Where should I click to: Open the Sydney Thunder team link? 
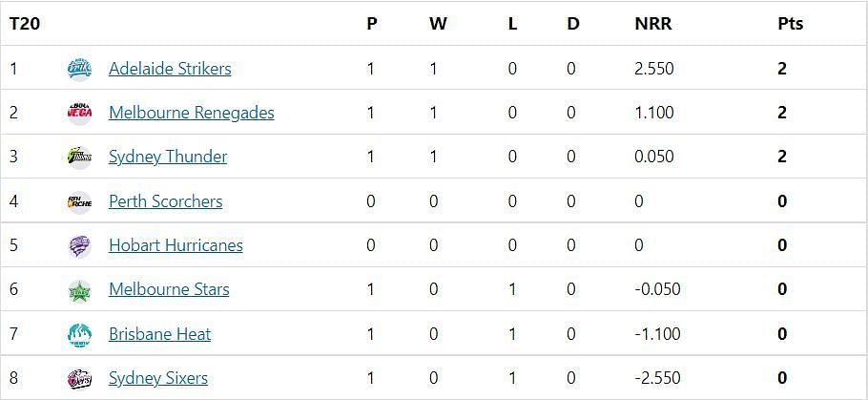pyautogui.click(x=168, y=158)
